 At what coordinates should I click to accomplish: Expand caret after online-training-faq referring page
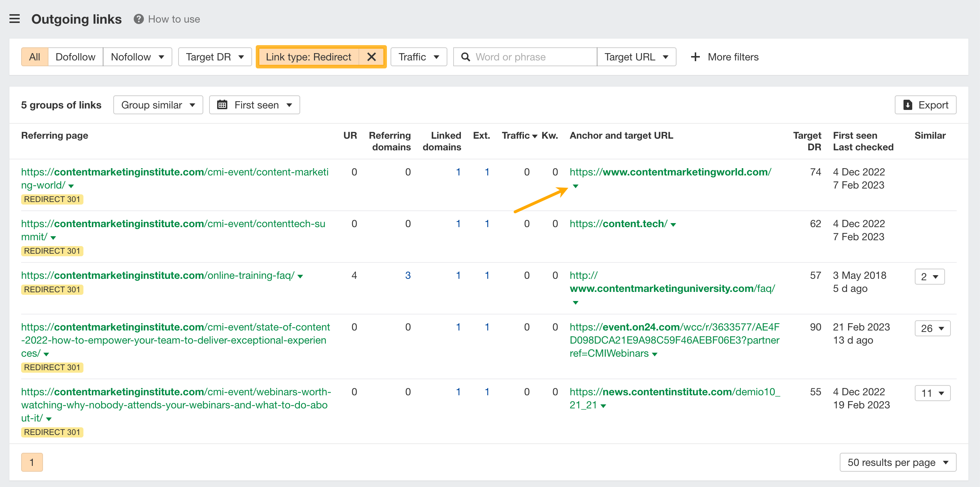tap(300, 276)
